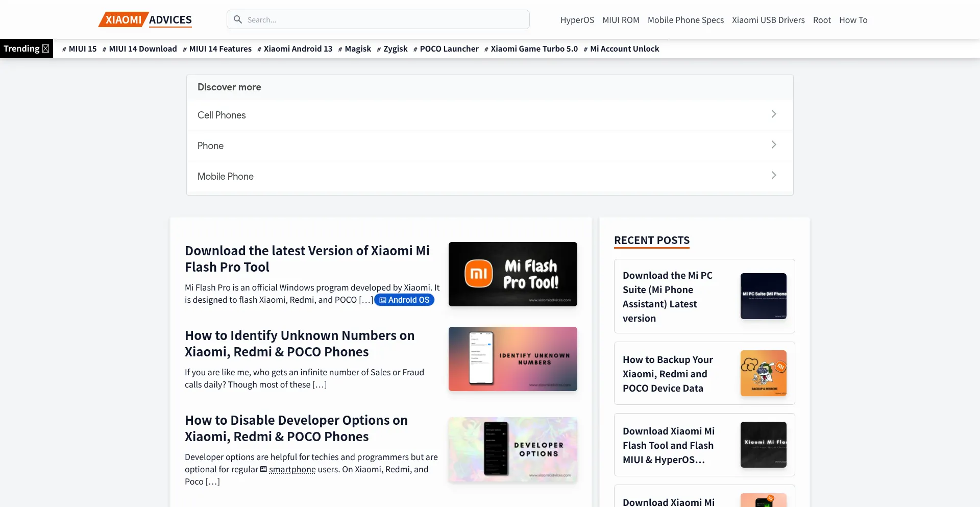Open Identify Unknown Numbers article title
The width and height of the screenshot is (980, 507).
click(x=300, y=344)
